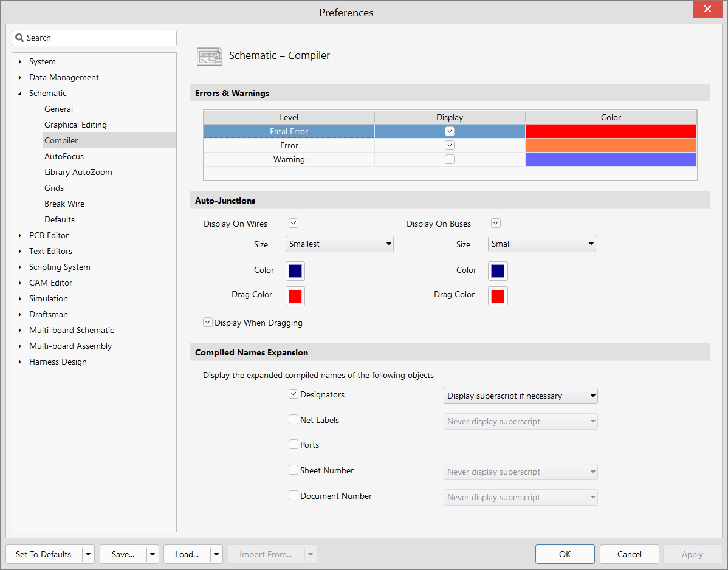Expand the Draftsman tree node

coord(20,314)
